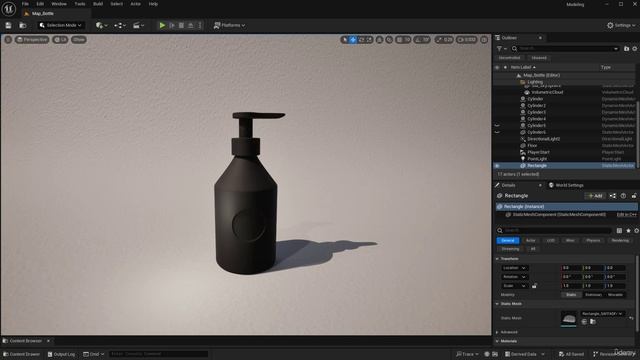
Task: Open the Location type dropdown
Action: pyautogui.click(x=514, y=268)
